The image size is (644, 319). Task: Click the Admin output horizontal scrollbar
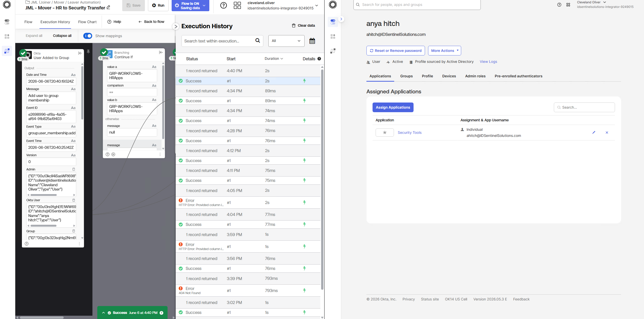44,195
